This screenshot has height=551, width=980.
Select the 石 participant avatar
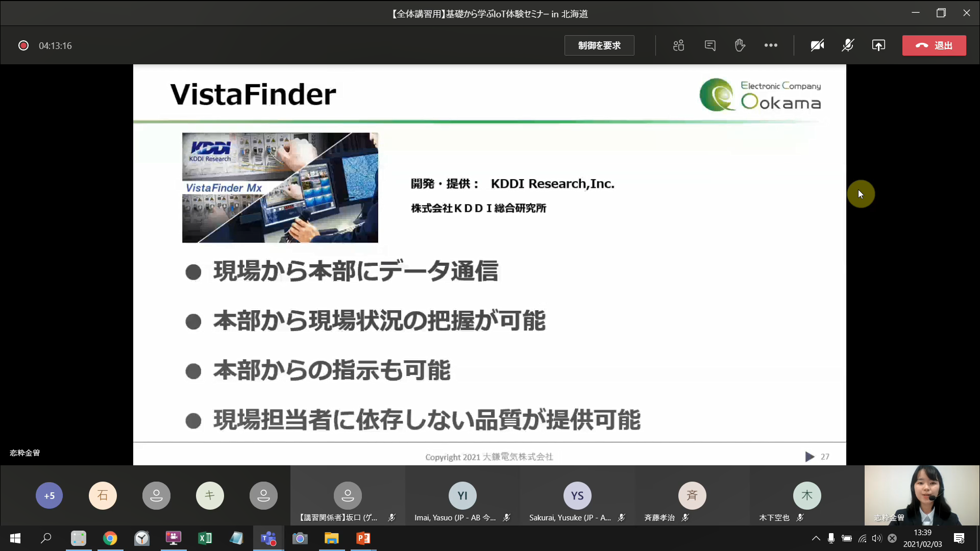click(x=103, y=495)
